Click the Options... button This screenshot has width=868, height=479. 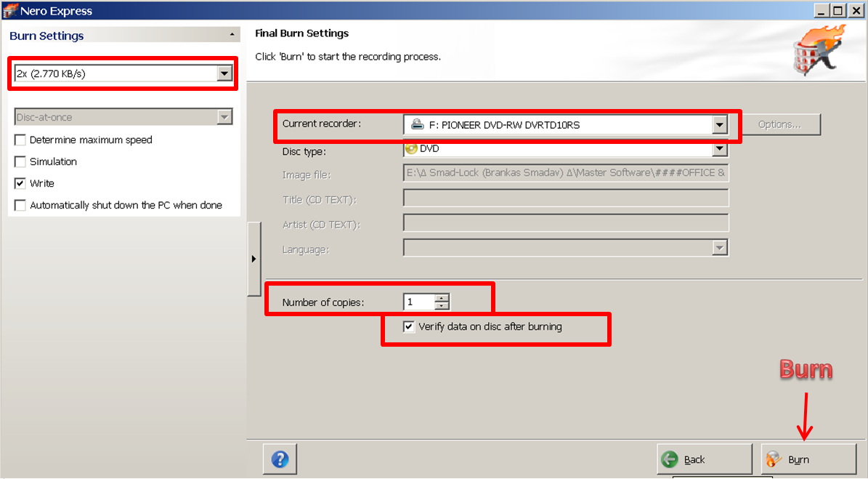779,124
